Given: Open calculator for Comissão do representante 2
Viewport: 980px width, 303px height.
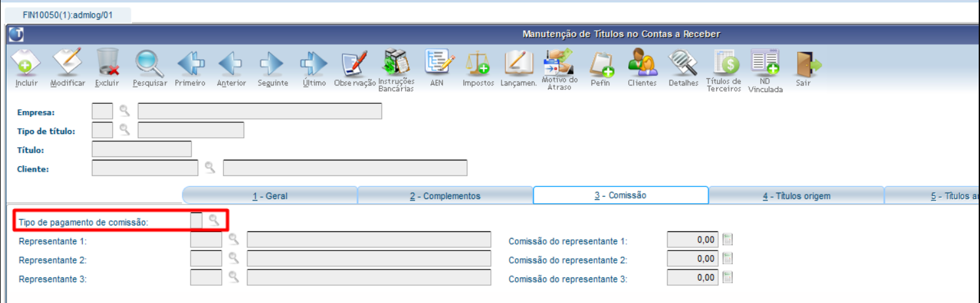Looking at the screenshot, I should (727, 258).
